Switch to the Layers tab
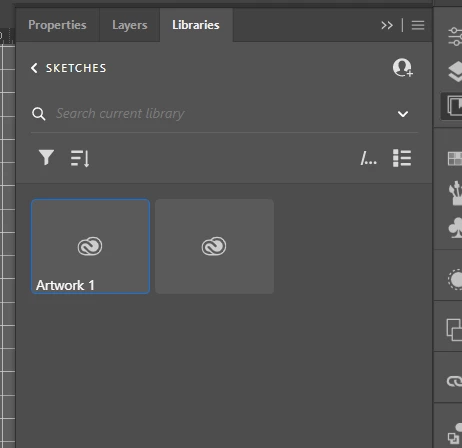 click(130, 25)
